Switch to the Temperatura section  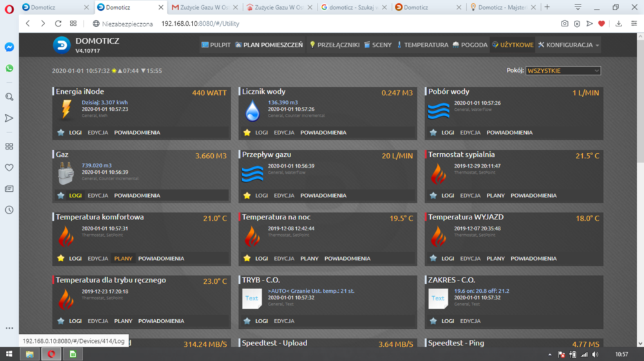422,45
